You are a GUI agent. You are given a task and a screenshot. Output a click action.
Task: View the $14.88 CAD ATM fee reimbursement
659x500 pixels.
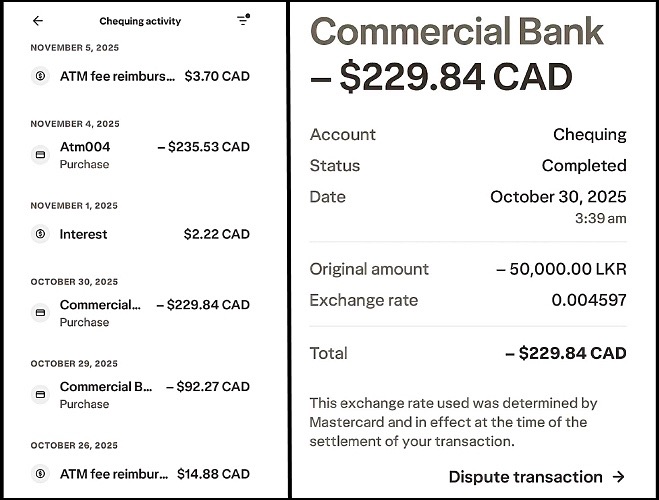140,474
